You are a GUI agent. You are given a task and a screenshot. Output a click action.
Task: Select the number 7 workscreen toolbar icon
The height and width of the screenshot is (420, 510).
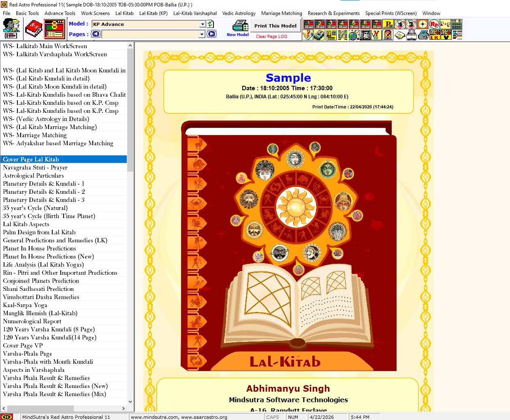[x=376, y=24]
